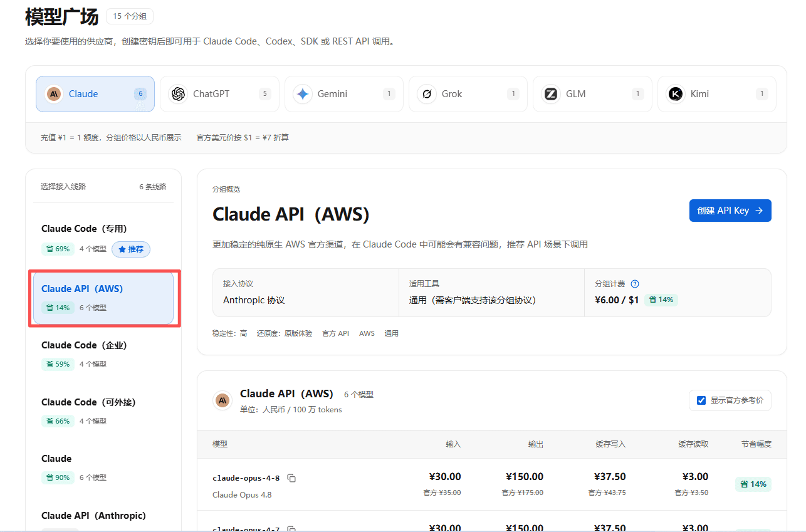Click ¥37.50 cache write price for claude-opus-4-8
Image resolution: width=806 pixels, height=532 pixels.
pos(610,477)
